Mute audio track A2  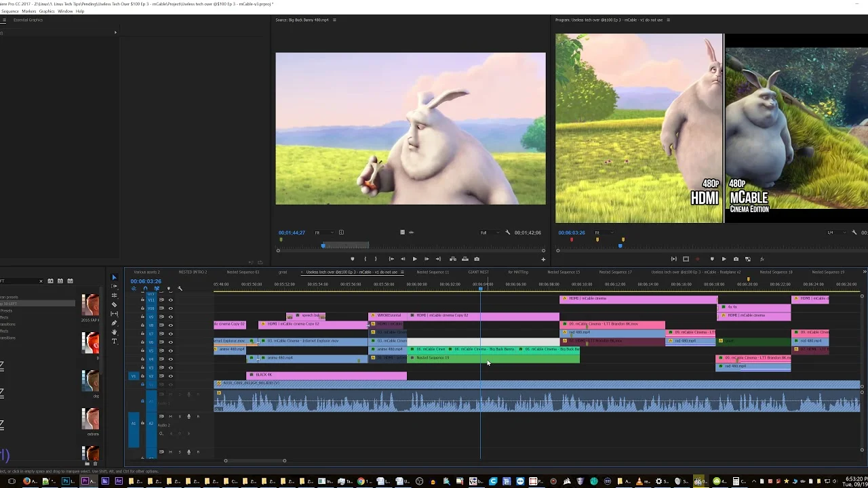170,416
